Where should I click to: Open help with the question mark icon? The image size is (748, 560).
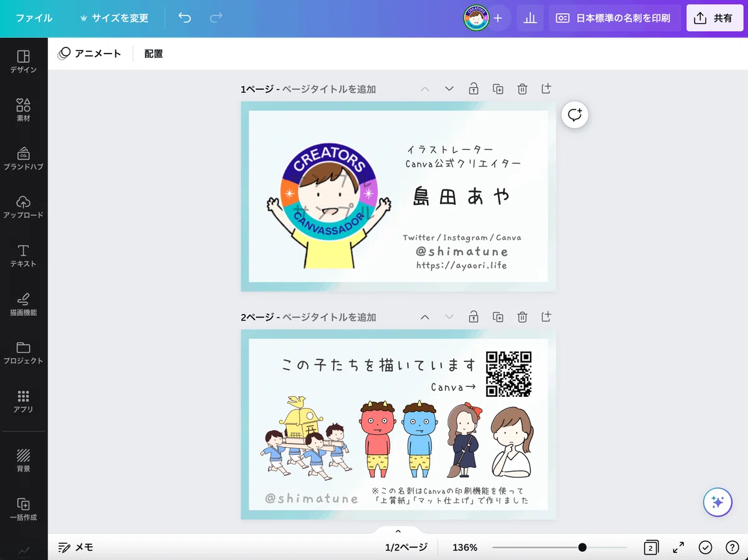coord(732,548)
